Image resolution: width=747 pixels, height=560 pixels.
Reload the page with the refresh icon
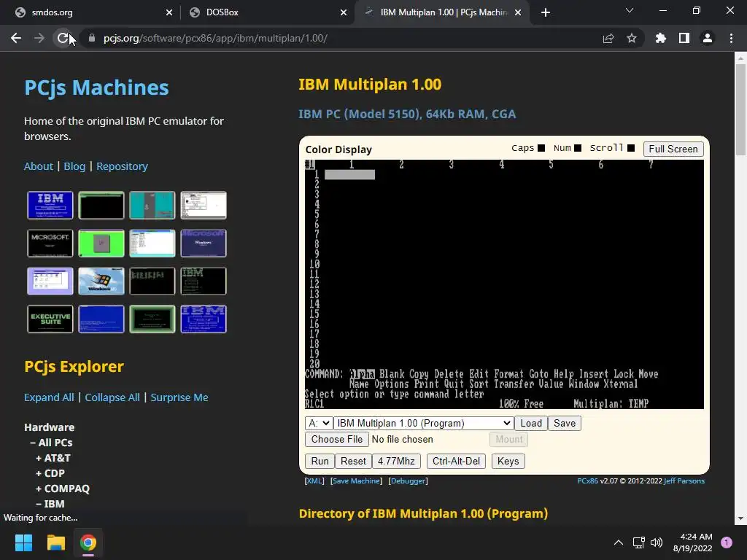(63, 38)
